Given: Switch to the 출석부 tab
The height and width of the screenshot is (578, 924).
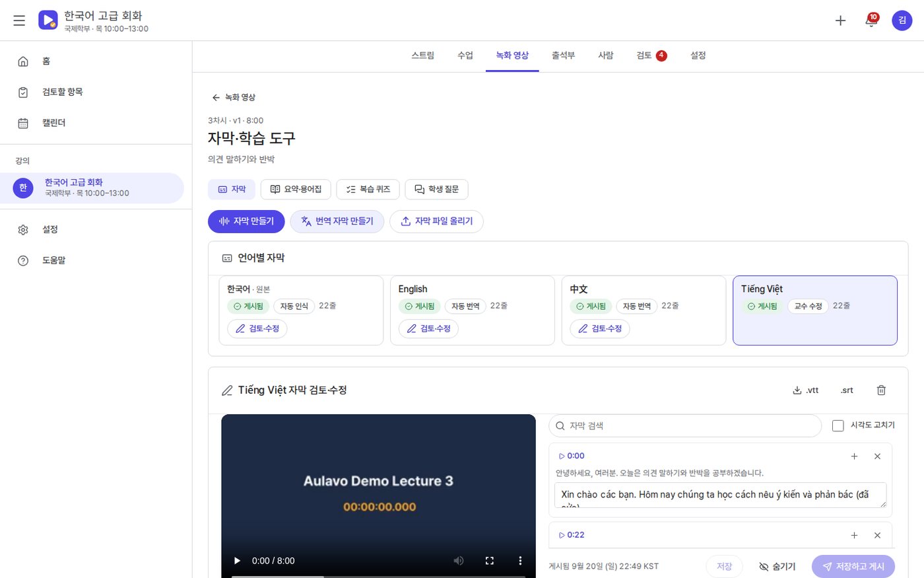Looking at the screenshot, I should click(x=564, y=55).
